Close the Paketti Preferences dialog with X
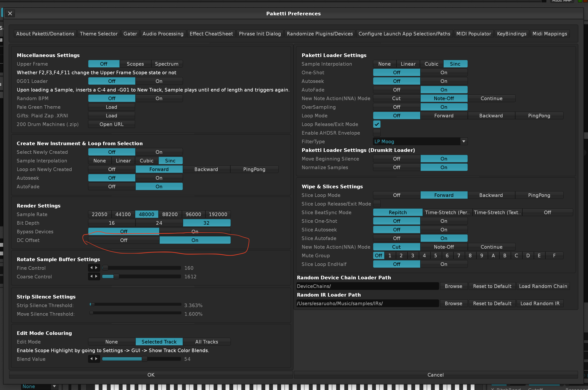 click(10, 13)
